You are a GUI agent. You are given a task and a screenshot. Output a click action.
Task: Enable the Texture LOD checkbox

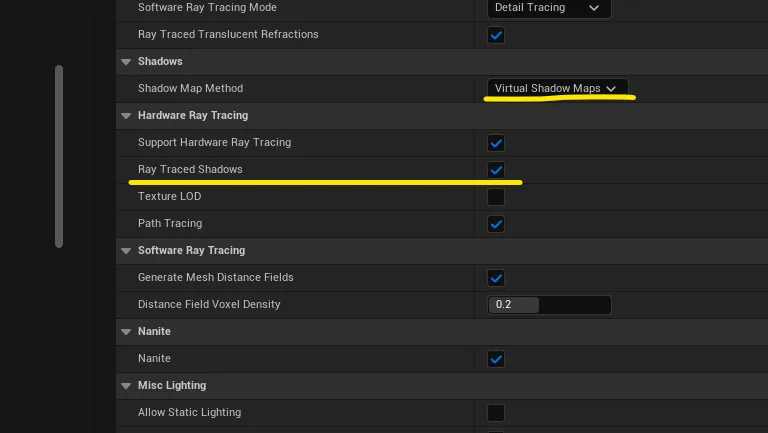click(496, 197)
